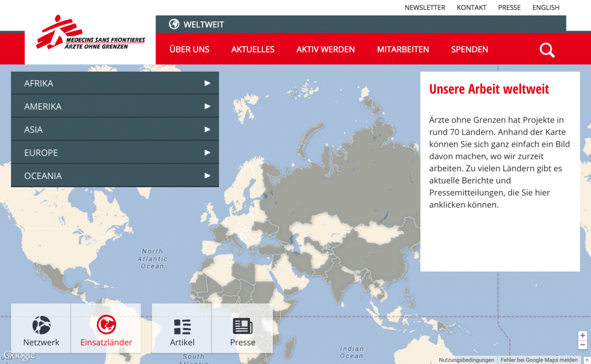Click the Newsletter link
This screenshot has height=364, width=591.
[425, 8]
